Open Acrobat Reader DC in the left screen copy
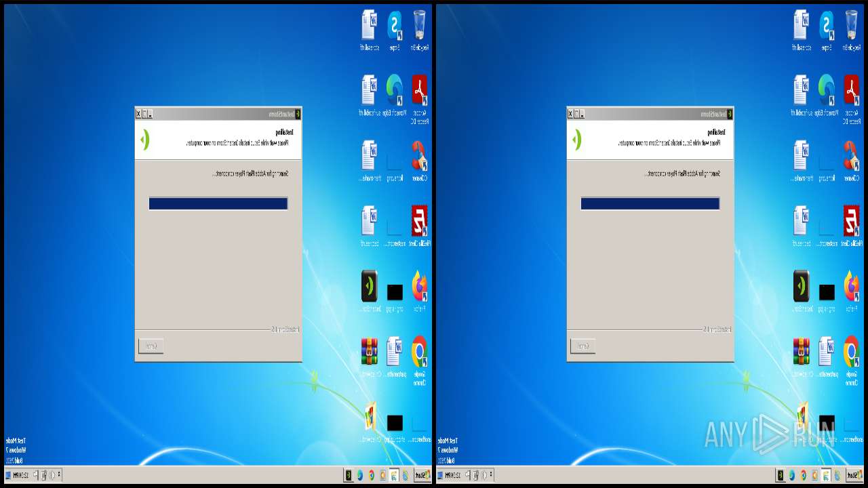868x488 pixels. click(x=420, y=99)
